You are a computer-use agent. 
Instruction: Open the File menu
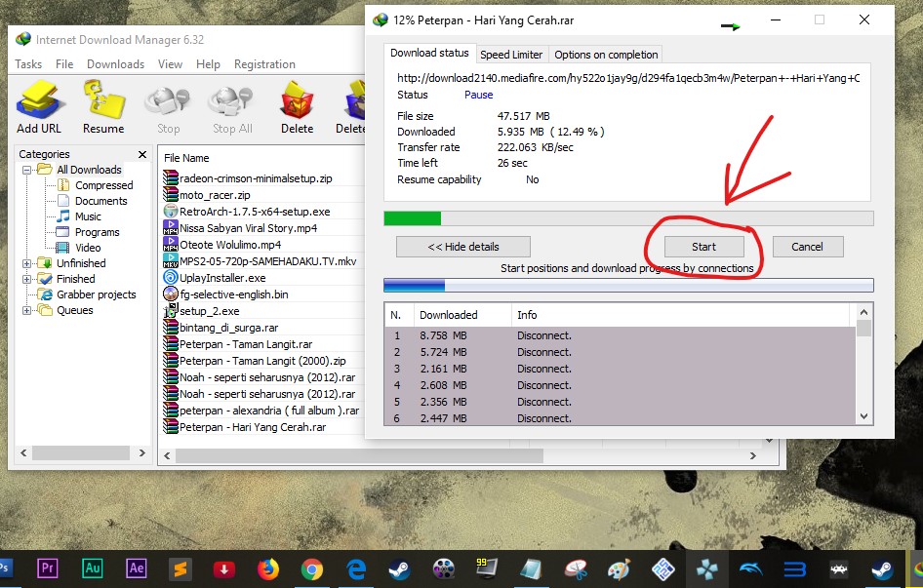(64, 64)
